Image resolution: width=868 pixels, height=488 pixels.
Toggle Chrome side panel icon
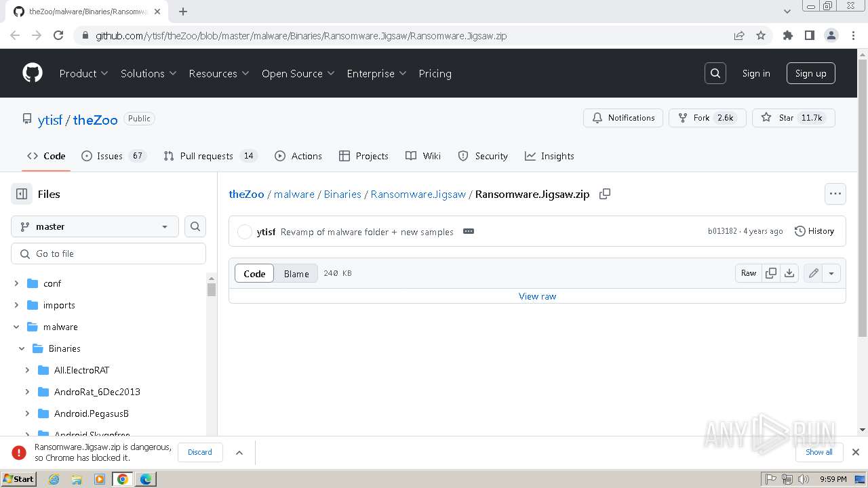(x=810, y=35)
